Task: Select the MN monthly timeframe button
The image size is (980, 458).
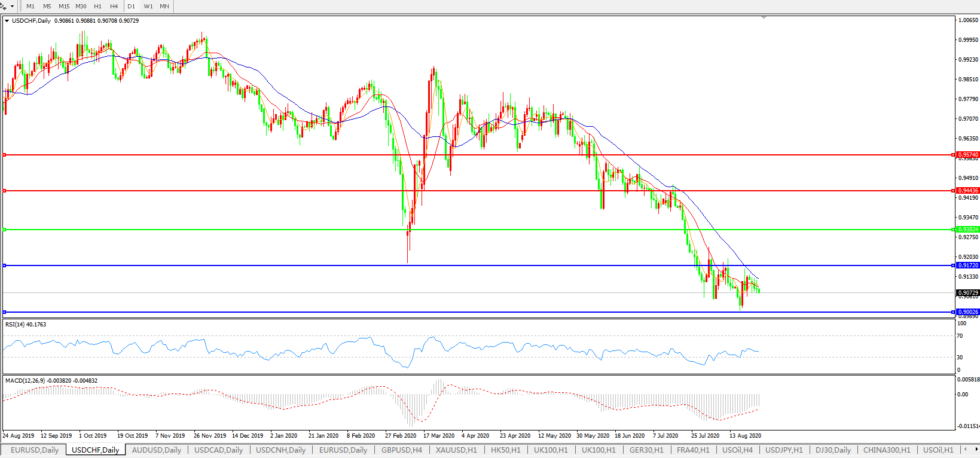Action: pos(164,7)
